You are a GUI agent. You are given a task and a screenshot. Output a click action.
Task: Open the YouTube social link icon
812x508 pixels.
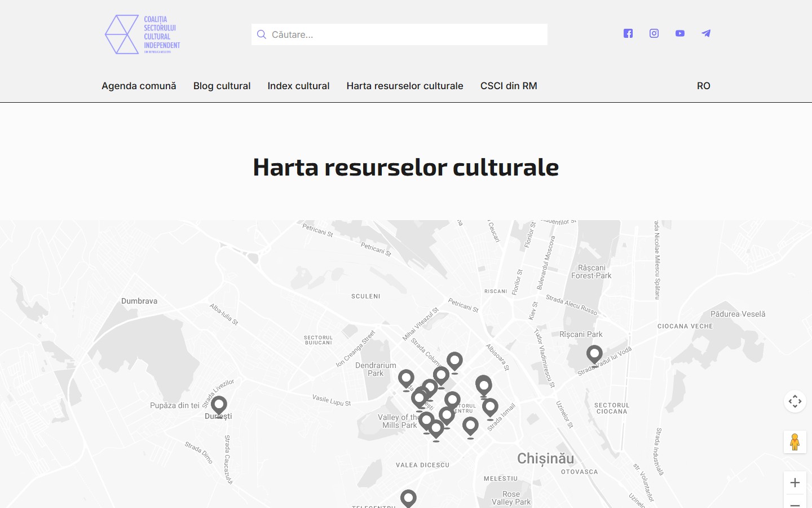point(680,33)
